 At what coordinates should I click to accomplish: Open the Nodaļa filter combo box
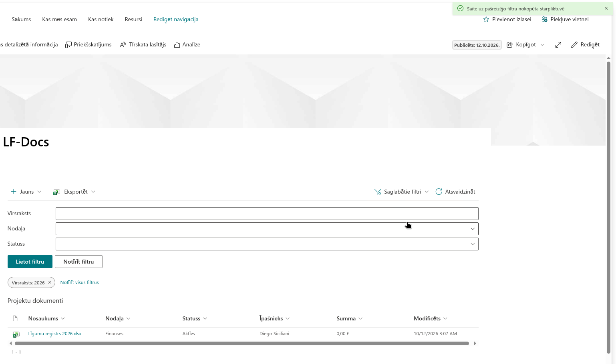267,229
